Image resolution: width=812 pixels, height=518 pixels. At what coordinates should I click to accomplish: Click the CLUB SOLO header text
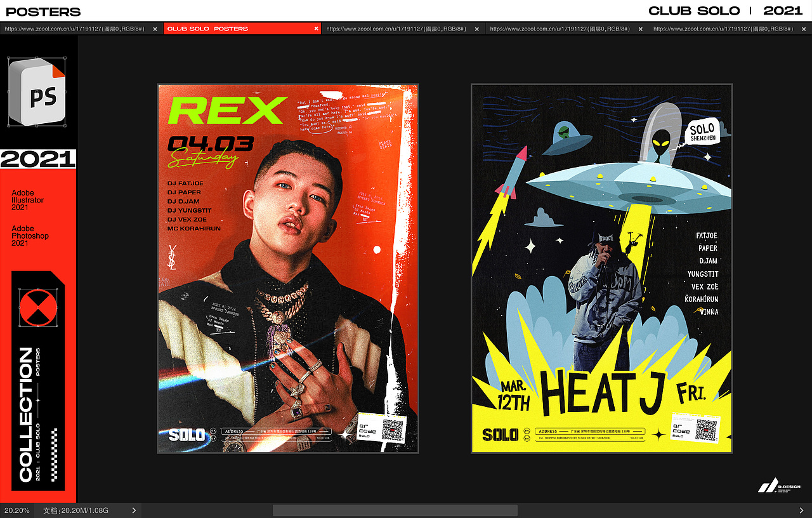pyautogui.click(x=694, y=11)
